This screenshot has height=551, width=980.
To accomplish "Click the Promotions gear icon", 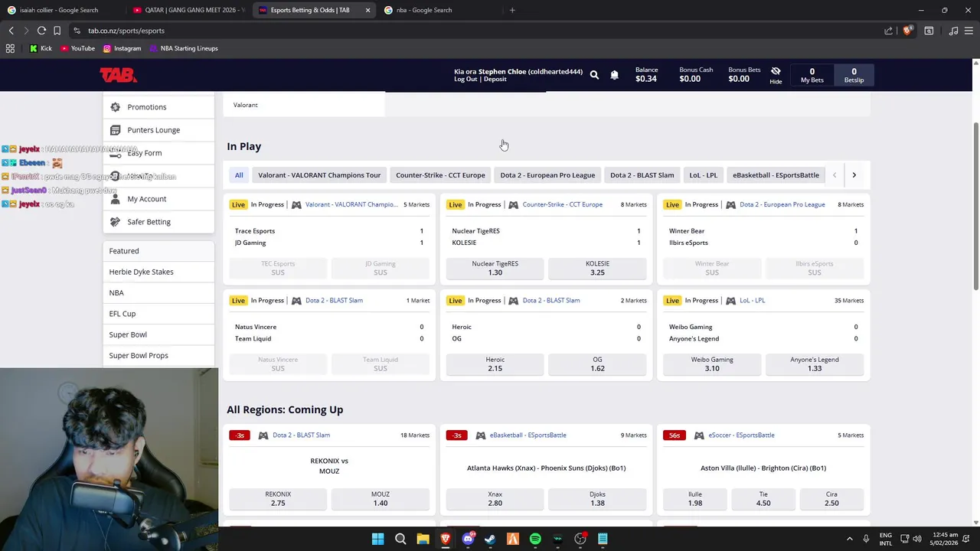I will (115, 107).
